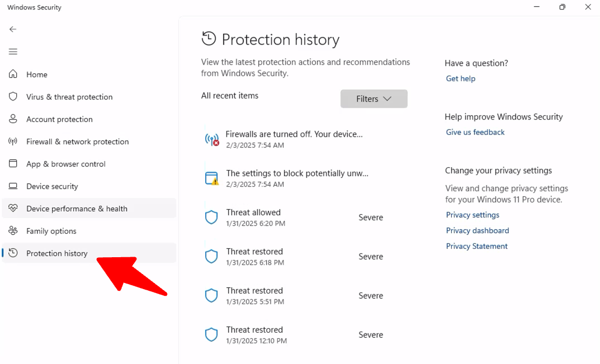Click the Get help link
Screen dimensions: 600x364
(460, 78)
